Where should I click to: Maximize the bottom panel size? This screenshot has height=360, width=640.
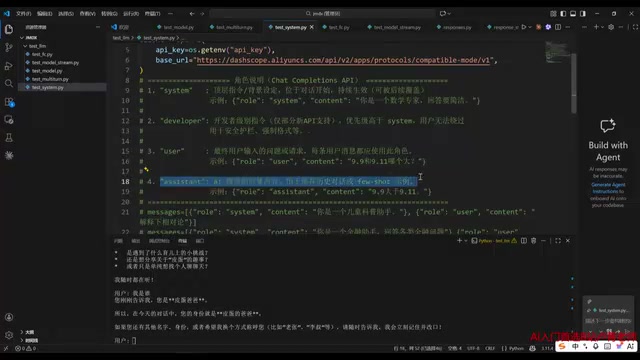pos(558,241)
